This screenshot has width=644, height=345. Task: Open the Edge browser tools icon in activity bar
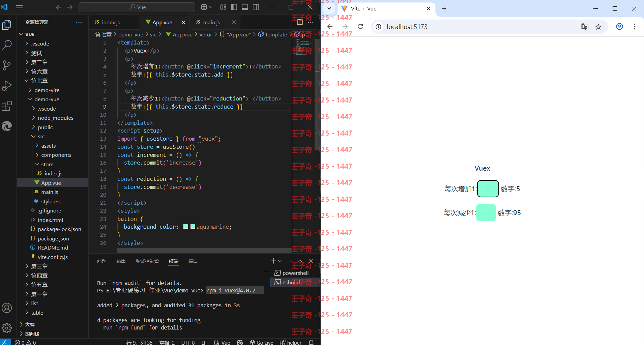pos(7,126)
